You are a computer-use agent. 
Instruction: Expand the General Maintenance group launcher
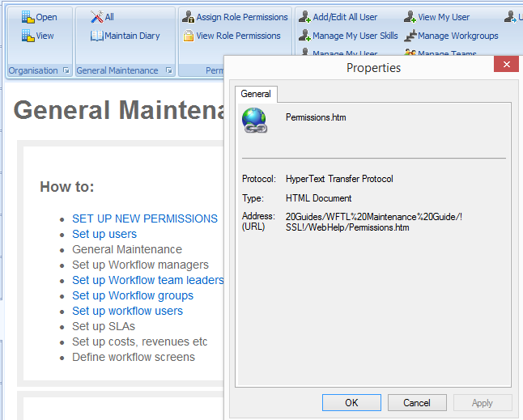(x=169, y=71)
